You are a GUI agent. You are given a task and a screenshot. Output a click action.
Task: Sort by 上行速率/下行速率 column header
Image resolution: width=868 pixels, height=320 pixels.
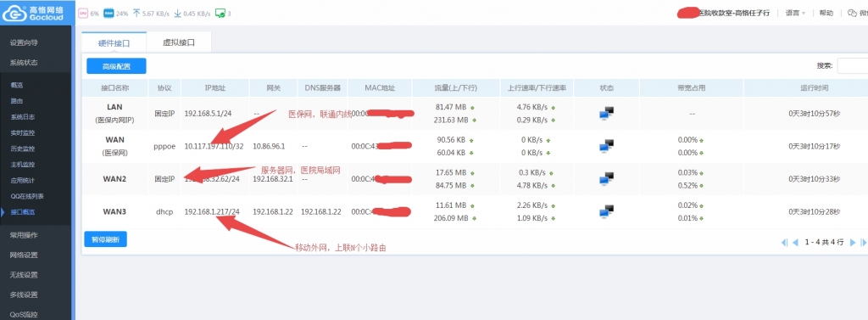tap(537, 88)
